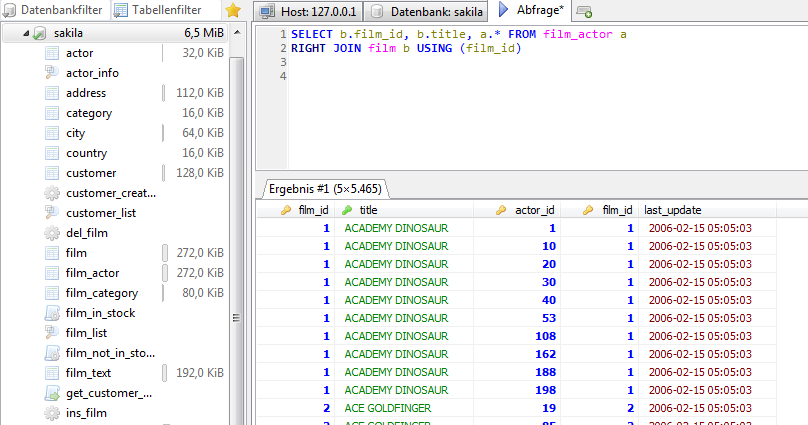The width and height of the screenshot is (808, 425).
Task: Open a new query tab icon
Action: tap(584, 12)
